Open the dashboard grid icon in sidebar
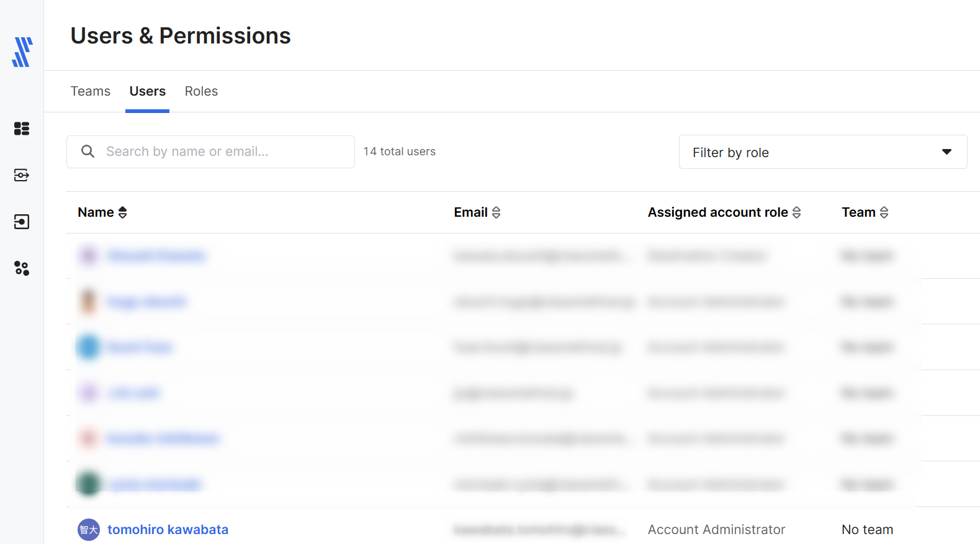 coord(22,129)
